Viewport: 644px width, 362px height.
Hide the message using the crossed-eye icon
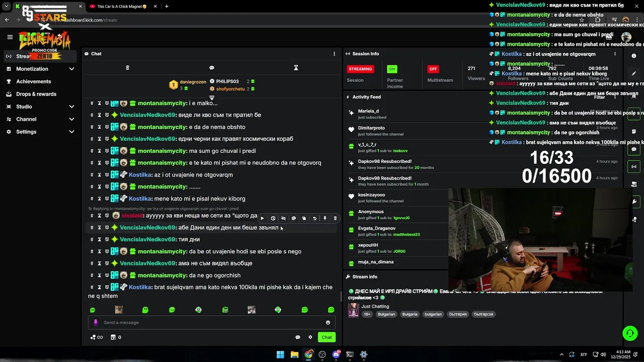pos(283,218)
